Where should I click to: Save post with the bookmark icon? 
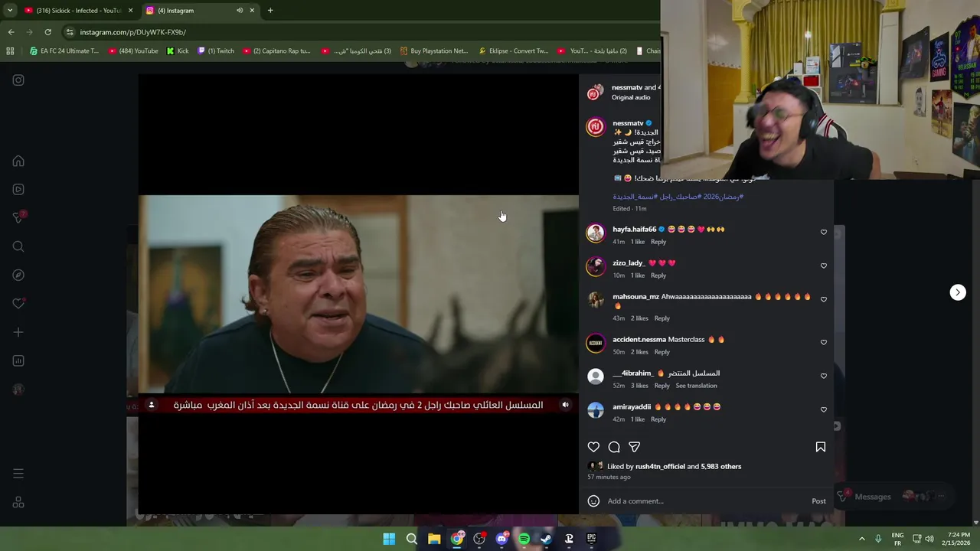click(x=820, y=447)
